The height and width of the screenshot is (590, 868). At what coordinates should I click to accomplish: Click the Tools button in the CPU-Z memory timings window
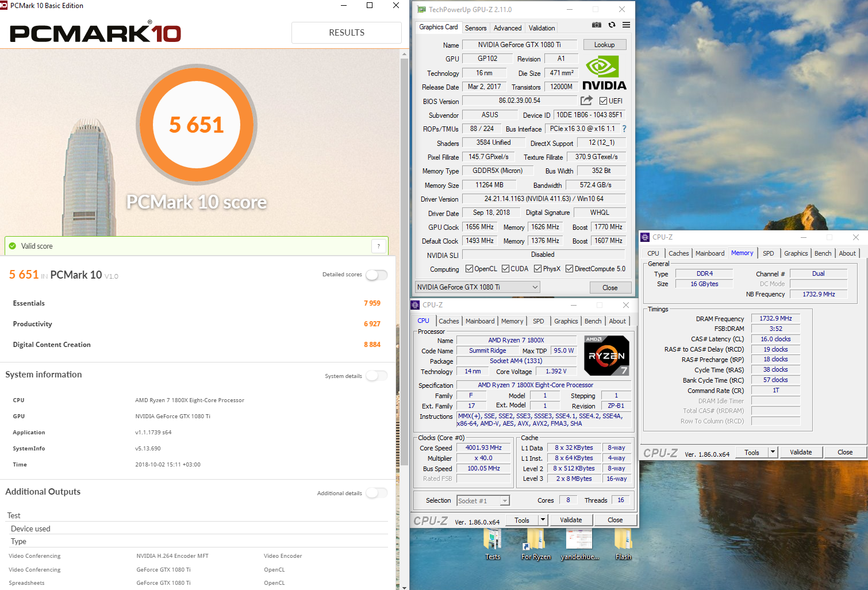(x=752, y=452)
